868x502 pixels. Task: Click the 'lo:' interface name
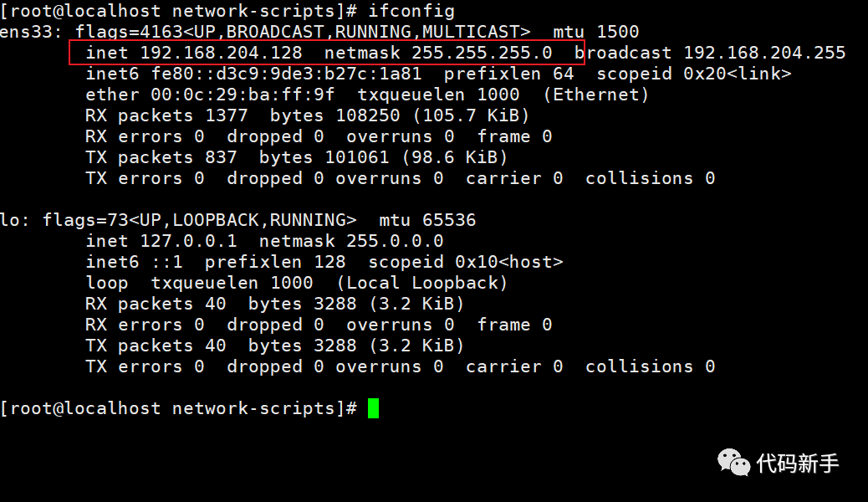pos(15,221)
